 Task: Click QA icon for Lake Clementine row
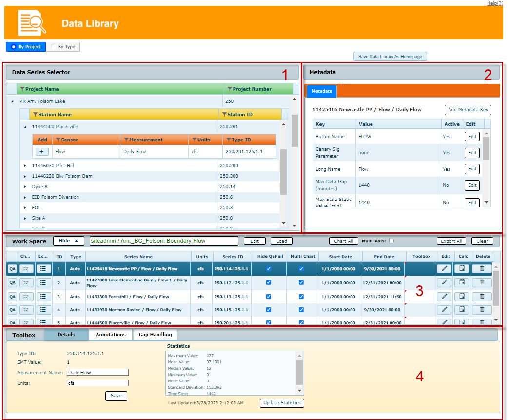(12, 282)
